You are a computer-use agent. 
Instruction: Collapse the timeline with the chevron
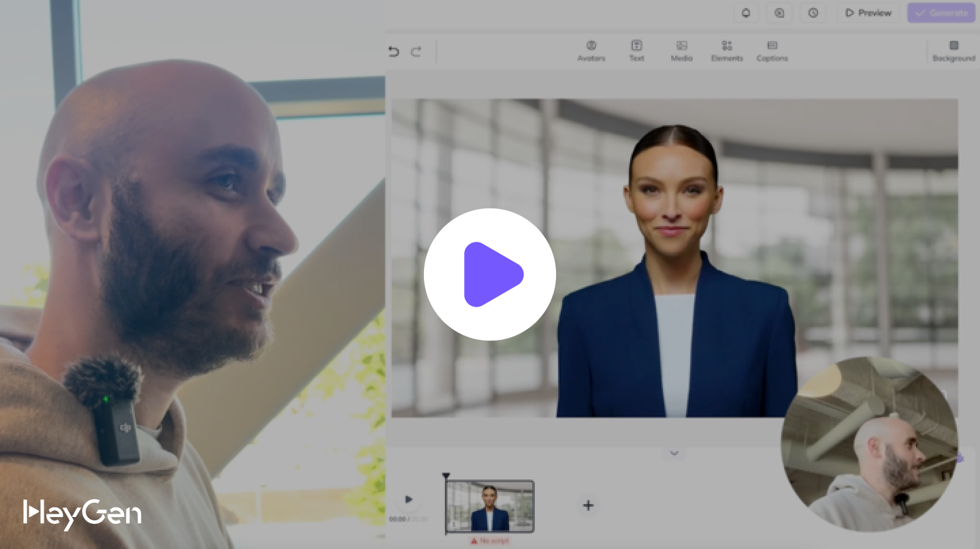(674, 453)
